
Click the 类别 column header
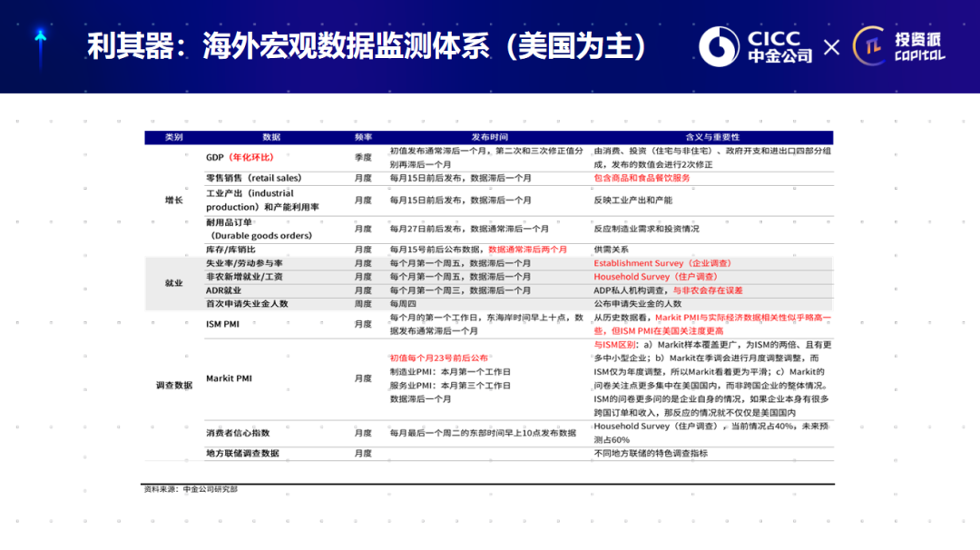point(173,137)
